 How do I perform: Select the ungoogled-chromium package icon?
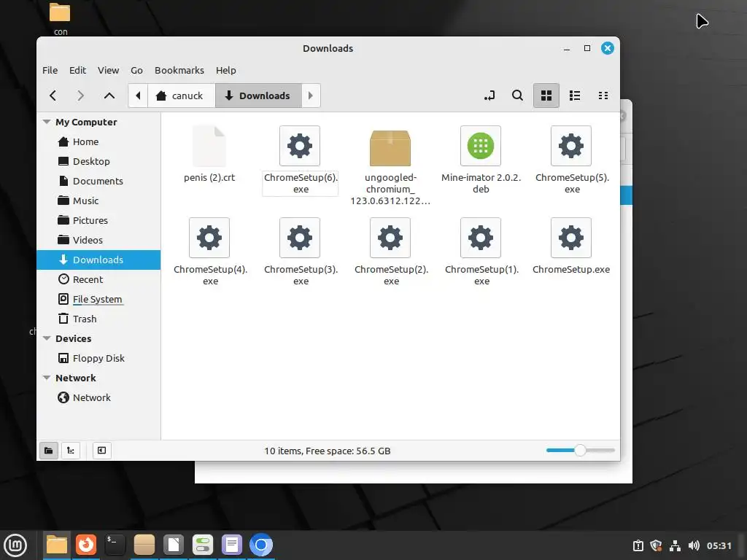390,147
